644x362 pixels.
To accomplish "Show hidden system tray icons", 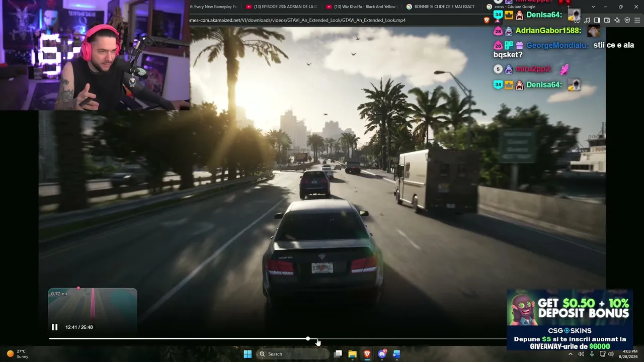I will click(570, 354).
